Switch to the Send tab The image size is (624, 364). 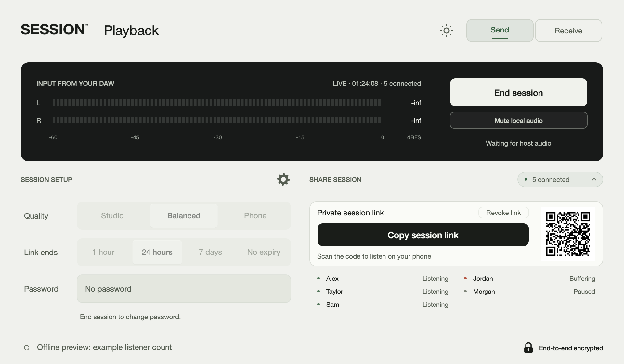click(500, 31)
